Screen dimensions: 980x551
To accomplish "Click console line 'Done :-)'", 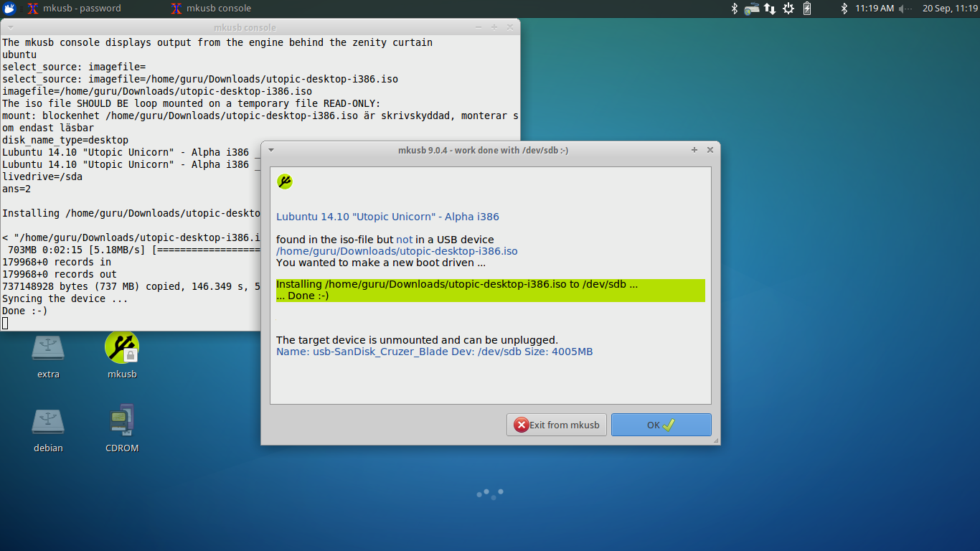I will pos(24,311).
